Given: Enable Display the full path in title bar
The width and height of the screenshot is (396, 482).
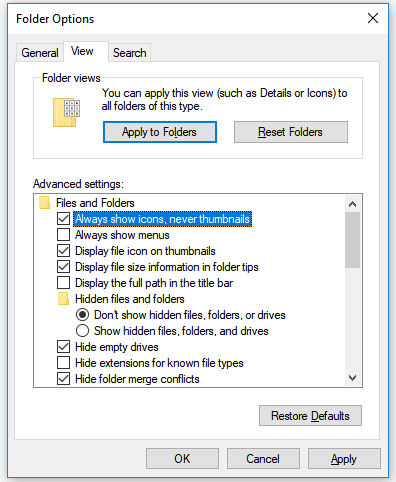Looking at the screenshot, I should click(x=63, y=283).
